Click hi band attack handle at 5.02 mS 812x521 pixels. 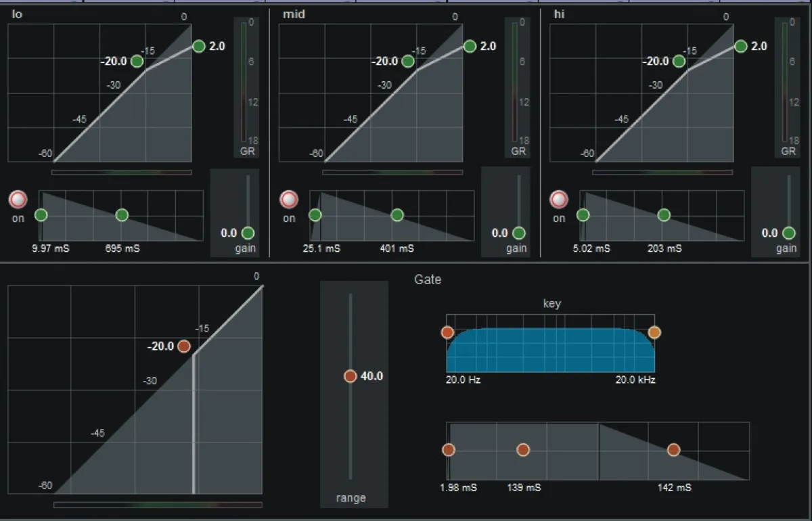point(583,215)
